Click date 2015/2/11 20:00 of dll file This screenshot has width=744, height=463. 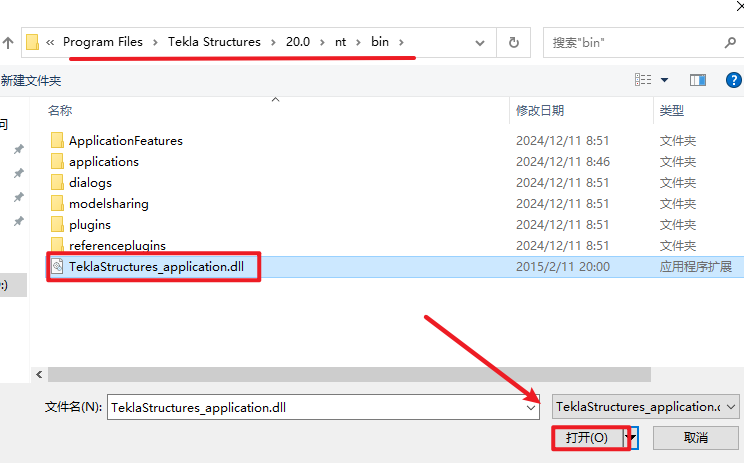563,267
